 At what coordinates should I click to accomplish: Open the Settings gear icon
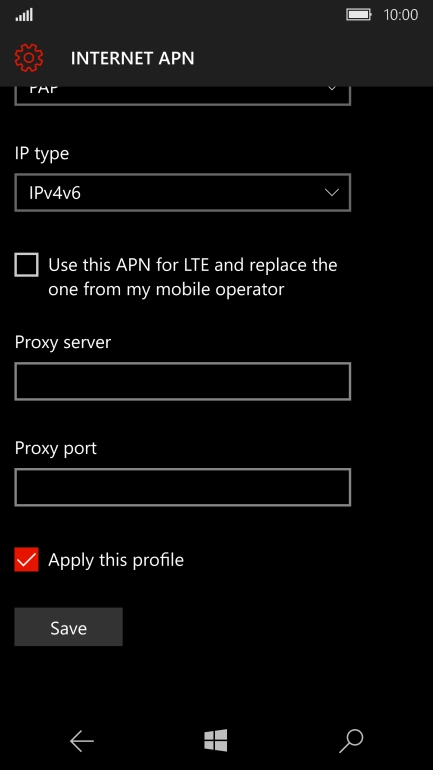[x=28, y=58]
